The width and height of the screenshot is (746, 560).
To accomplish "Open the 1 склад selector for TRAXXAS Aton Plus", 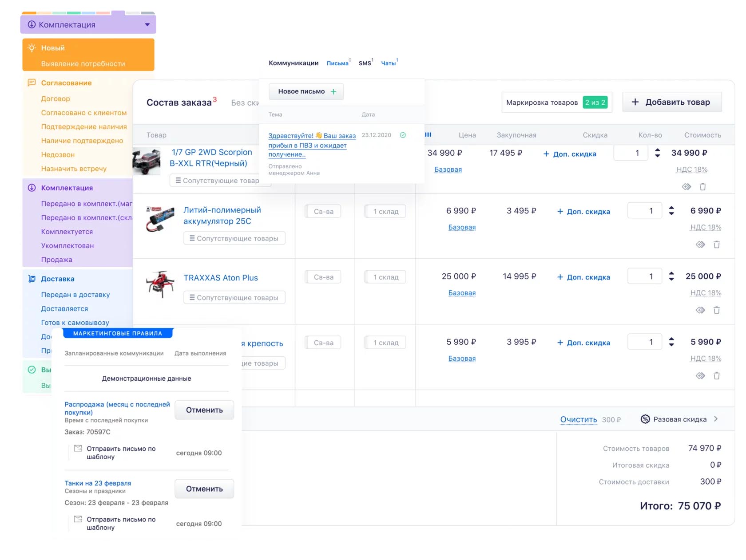I will pos(385,277).
